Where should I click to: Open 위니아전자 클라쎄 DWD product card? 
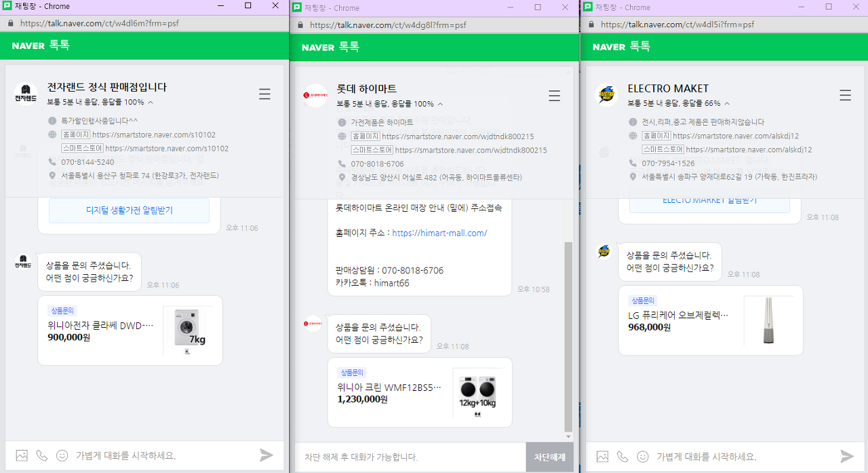coord(130,330)
